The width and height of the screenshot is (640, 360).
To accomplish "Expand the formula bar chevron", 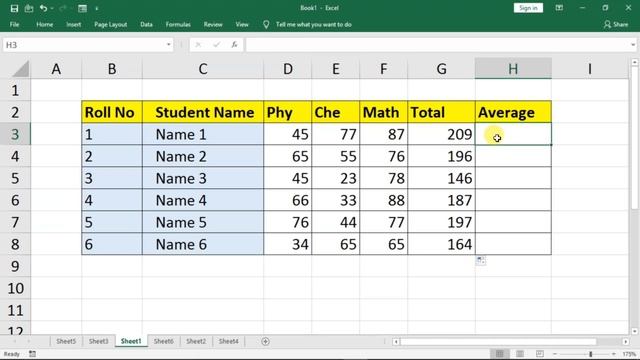I will tap(633, 44).
